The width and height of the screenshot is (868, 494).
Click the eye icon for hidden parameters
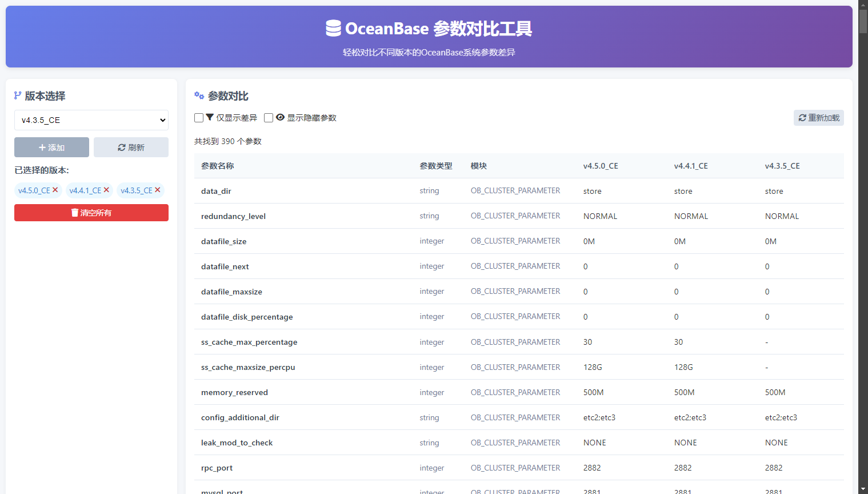tap(280, 117)
